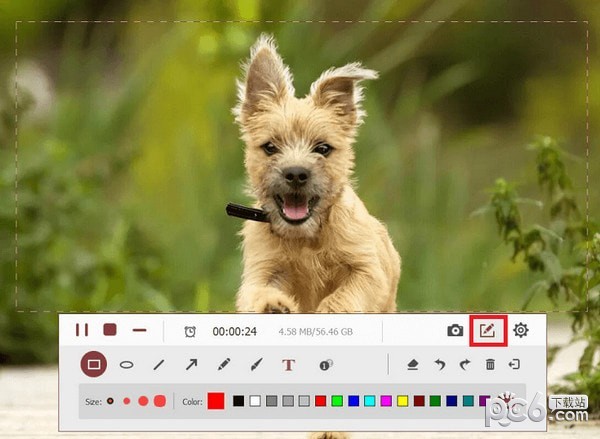Select the Line drawing tool
Viewport: 600px width, 439px height.
pos(159,364)
